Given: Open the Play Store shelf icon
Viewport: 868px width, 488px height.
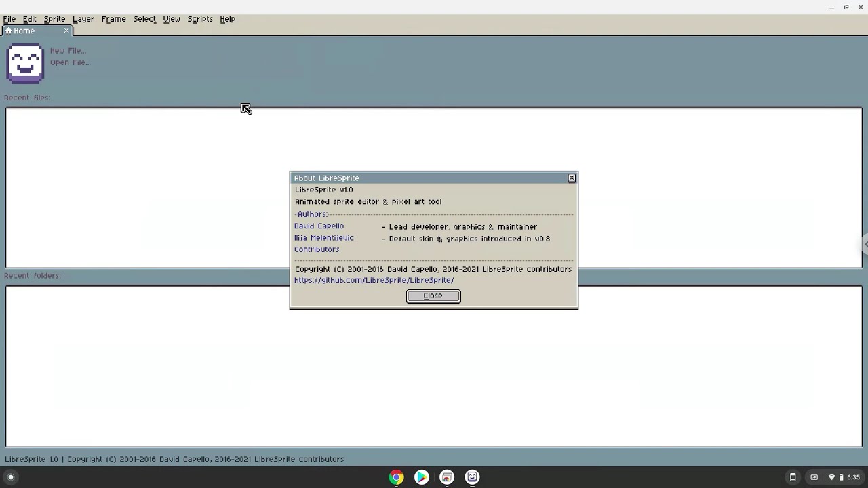Looking at the screenshot, I should coord(421,477).
